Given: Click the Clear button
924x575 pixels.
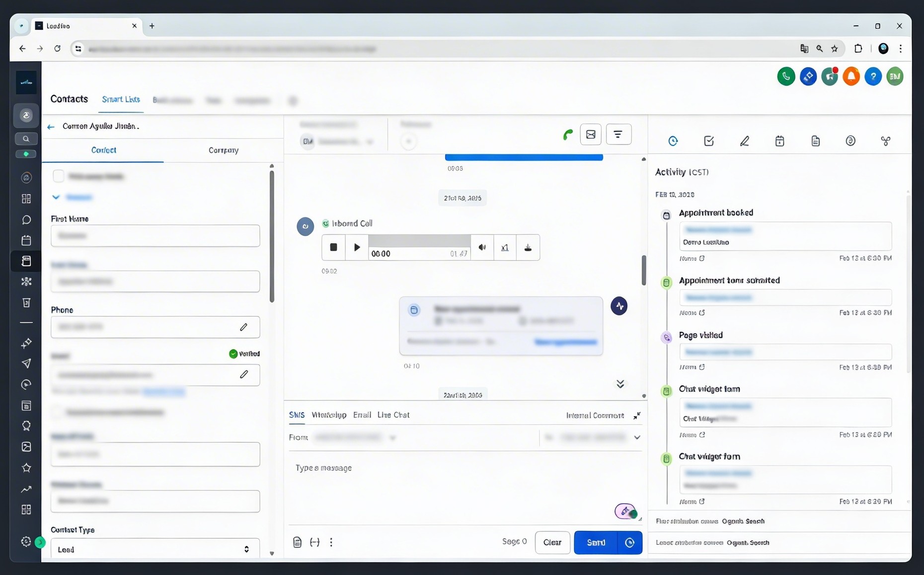Looking at the screenshot, I should (x=552, y=543).
